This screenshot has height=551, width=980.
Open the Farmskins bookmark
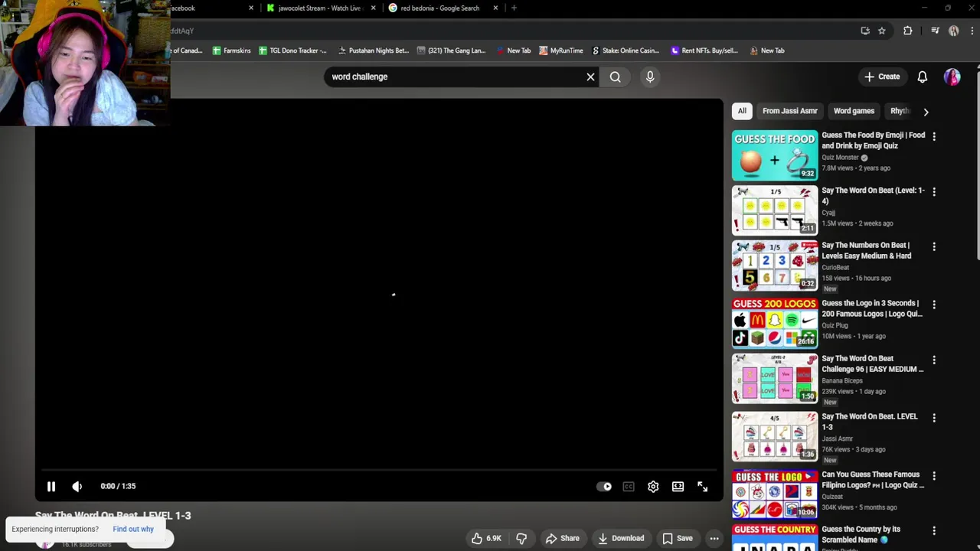(231, 51)
